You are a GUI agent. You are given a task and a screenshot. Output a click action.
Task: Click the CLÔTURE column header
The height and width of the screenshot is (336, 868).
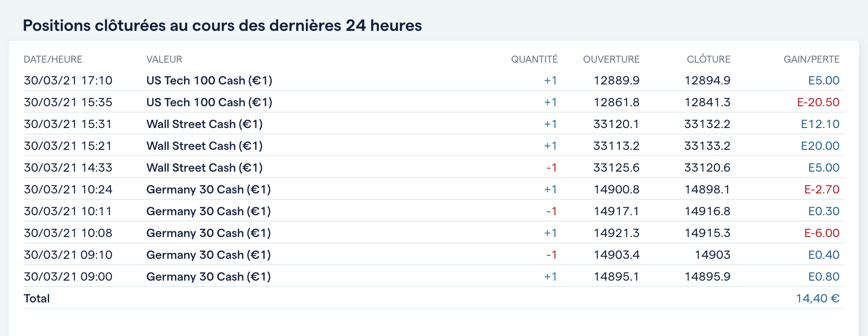click(x=708, y=59)
